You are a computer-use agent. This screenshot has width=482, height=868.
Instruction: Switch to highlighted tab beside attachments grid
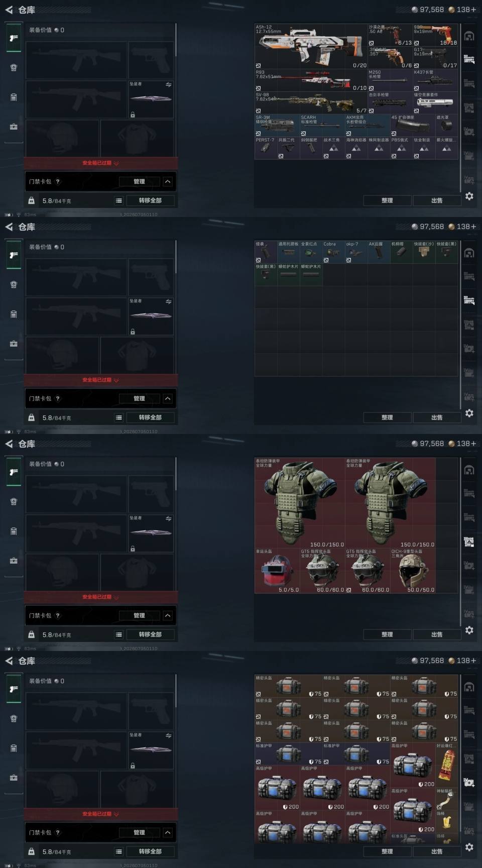coord(469,300)
